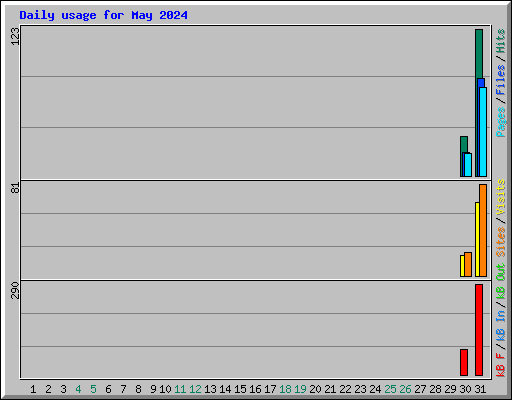Screen dimensions: 512x400
Task: Click day 11 on the x-axis
Action: coord(180,389)
